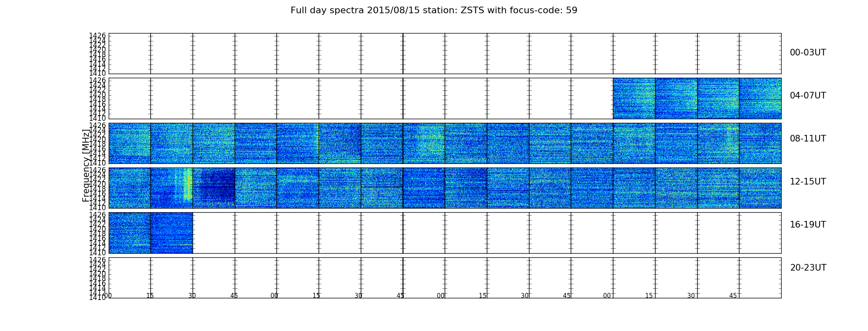Viewport: 868px width, 331px height.
Task: Click the first spectrogram segment of 16-19UT row
Action: 130,233
